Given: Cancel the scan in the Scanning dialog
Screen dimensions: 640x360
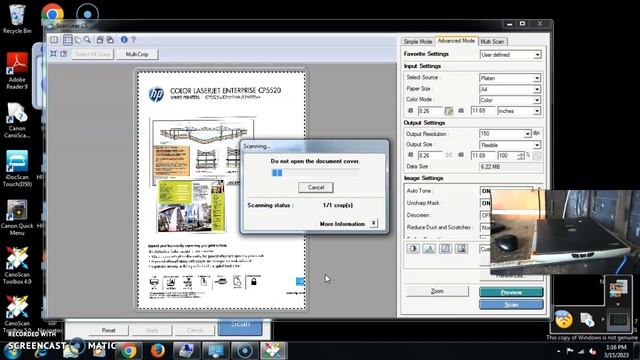Looking at the screenshot, I should tap(316, 187).
